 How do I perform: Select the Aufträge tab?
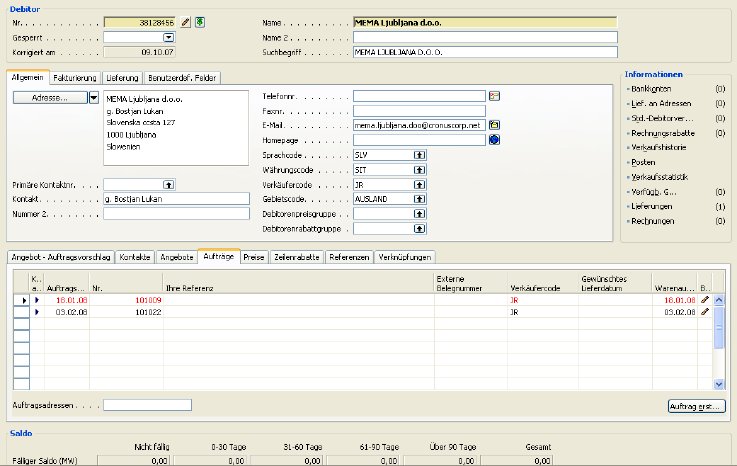(219, 256)
